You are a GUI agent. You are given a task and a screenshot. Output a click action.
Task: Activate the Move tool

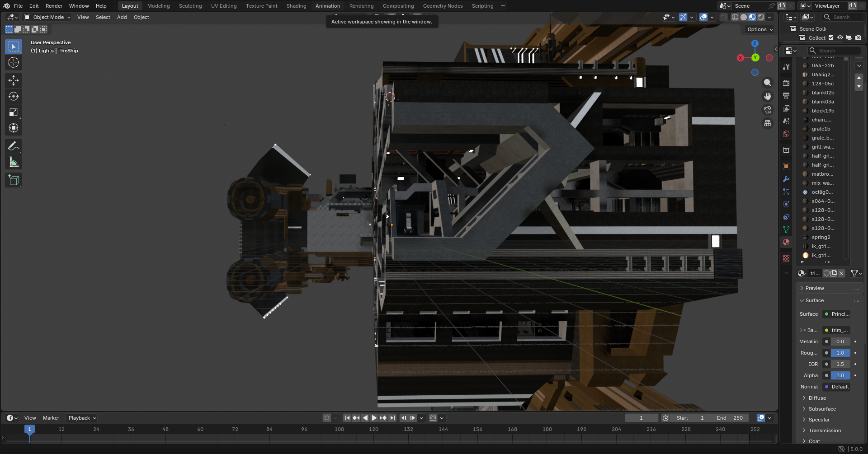[x=14, y=80]
